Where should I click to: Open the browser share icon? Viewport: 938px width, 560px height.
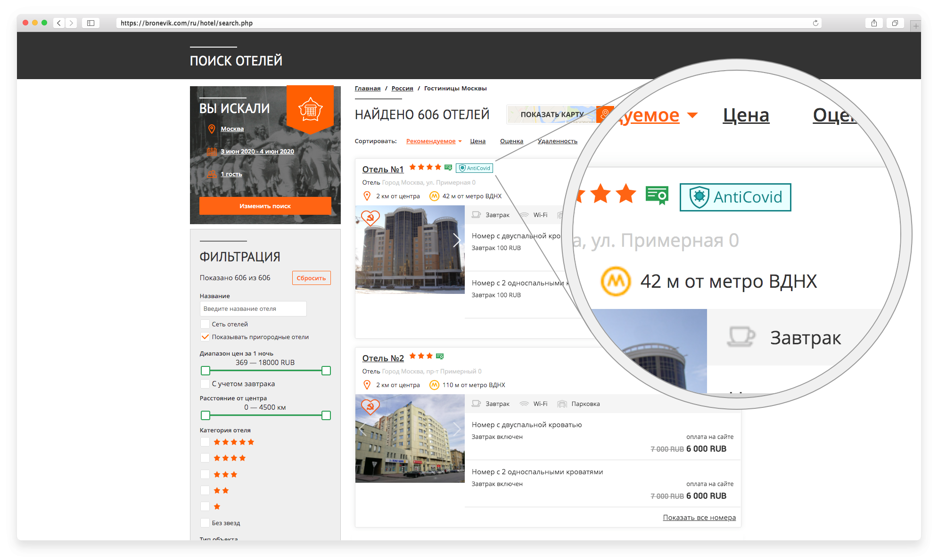pos(874,23)
